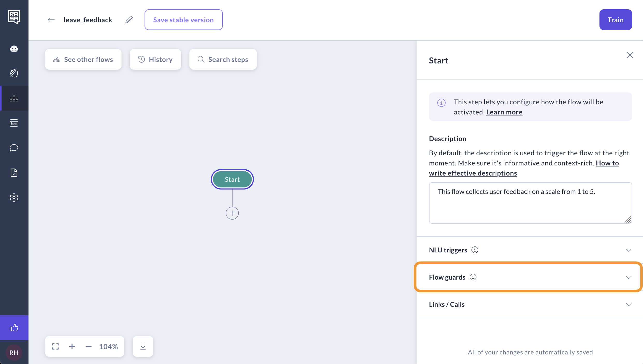
Task: Open the assistant robot icon in sidebar
Action: point(14,48)
